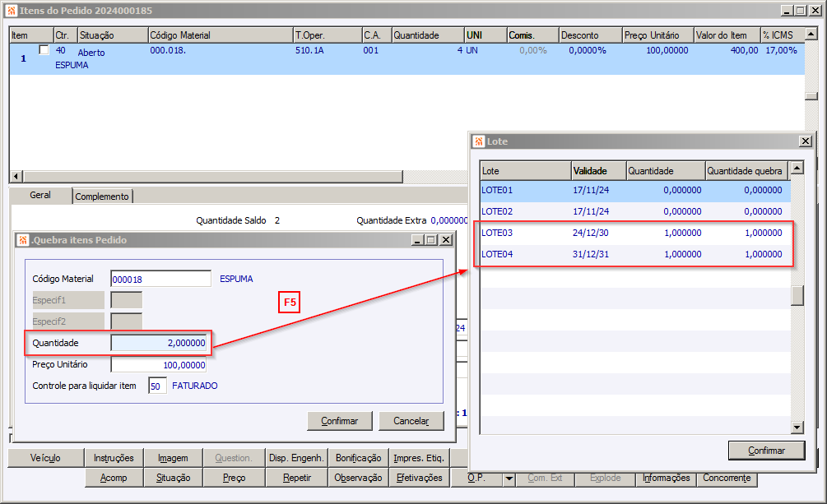The image size is (827, 504).
Task: Click the Bonificação button
Action: tap(359, 458)
